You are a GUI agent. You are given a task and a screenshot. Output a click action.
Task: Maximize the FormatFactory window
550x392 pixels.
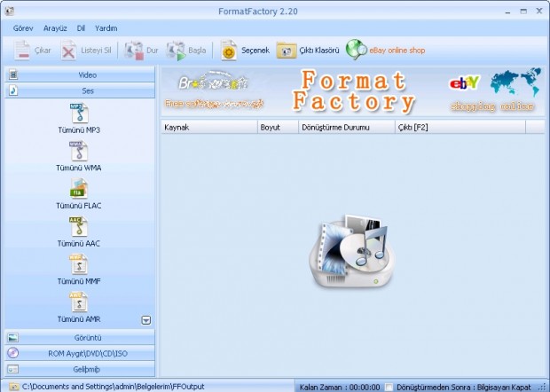(523, 12)
